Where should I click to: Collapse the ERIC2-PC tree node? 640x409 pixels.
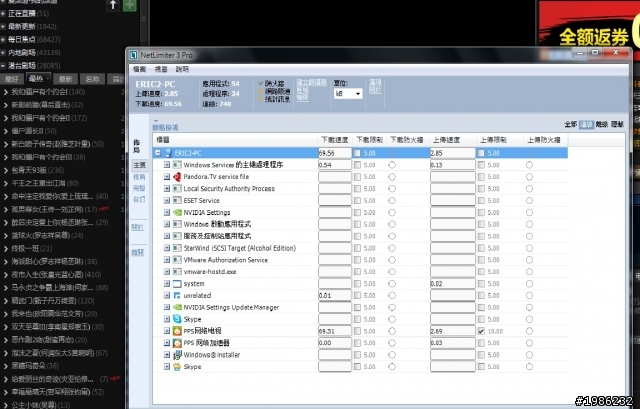click(158, 153)
